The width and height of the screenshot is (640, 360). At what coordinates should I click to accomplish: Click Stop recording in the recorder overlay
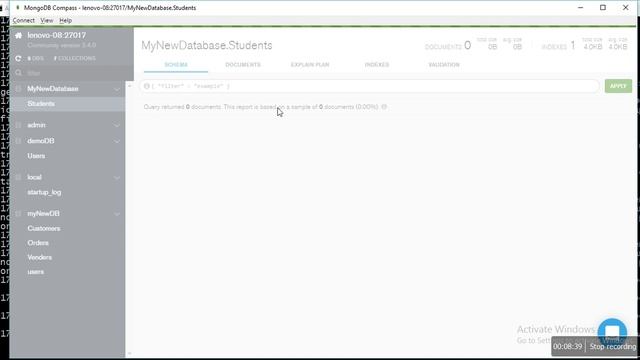(x=613, y=347)
